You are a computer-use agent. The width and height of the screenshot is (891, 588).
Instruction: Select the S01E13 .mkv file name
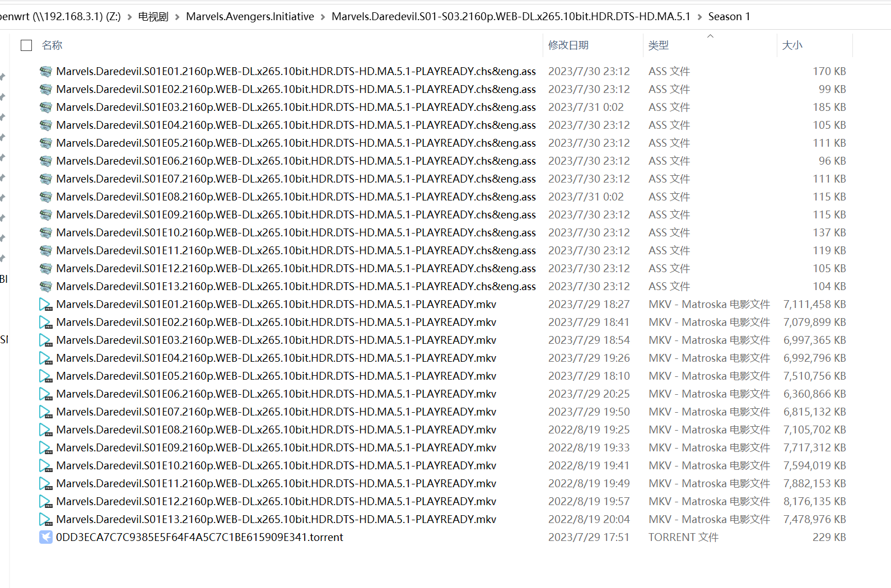point(276,519)
